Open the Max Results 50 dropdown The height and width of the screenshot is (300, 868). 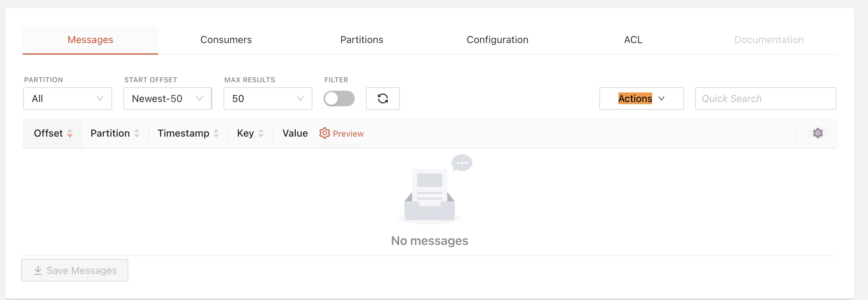click(x=268, y=98)
